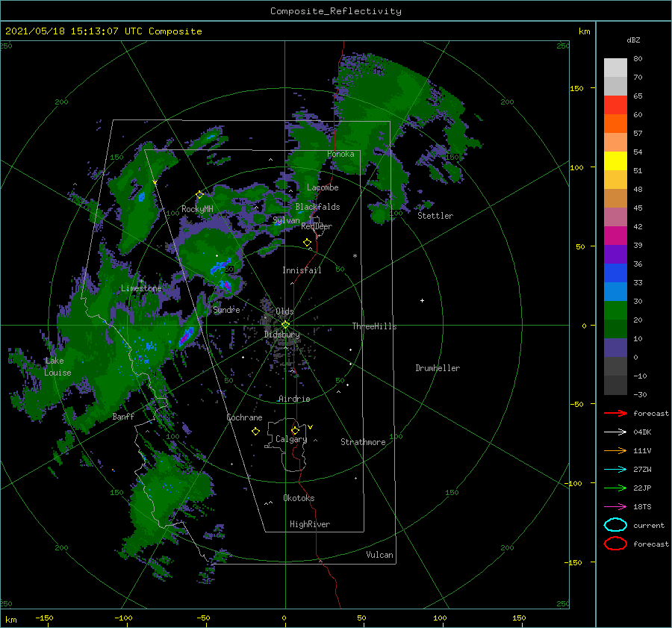Click the Banff label

pyautogui.click(x=123, y=416)
